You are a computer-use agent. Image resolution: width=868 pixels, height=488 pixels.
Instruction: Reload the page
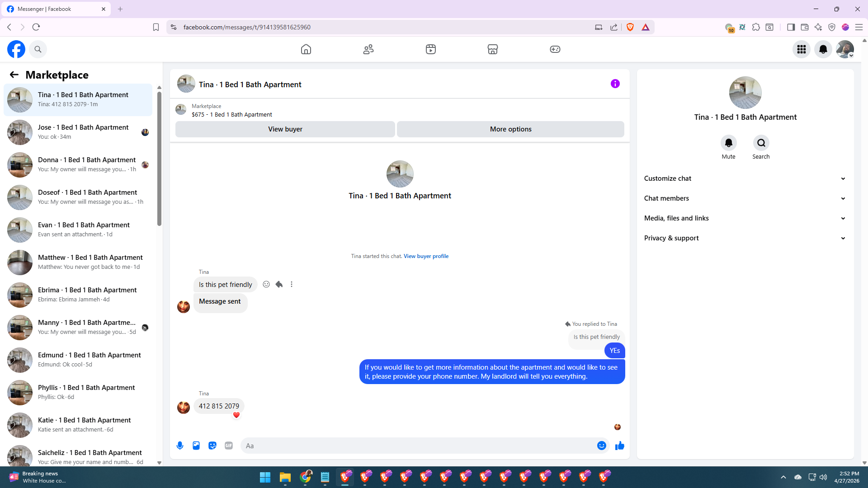coord(36,27)
